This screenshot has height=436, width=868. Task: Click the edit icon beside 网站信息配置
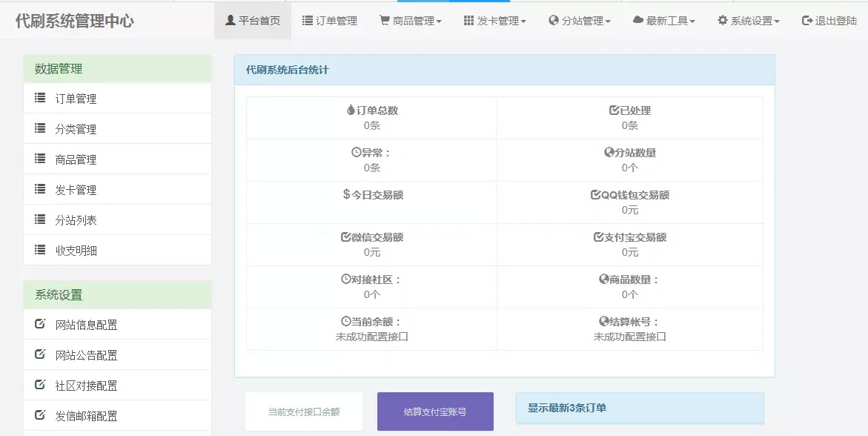point(40,324)
